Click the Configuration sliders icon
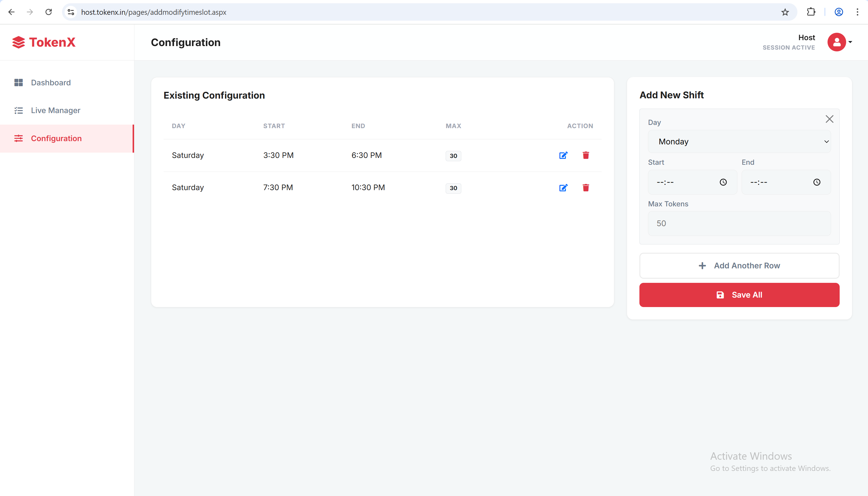This screenshot has height=496, width=868. [x=19, y=138]
